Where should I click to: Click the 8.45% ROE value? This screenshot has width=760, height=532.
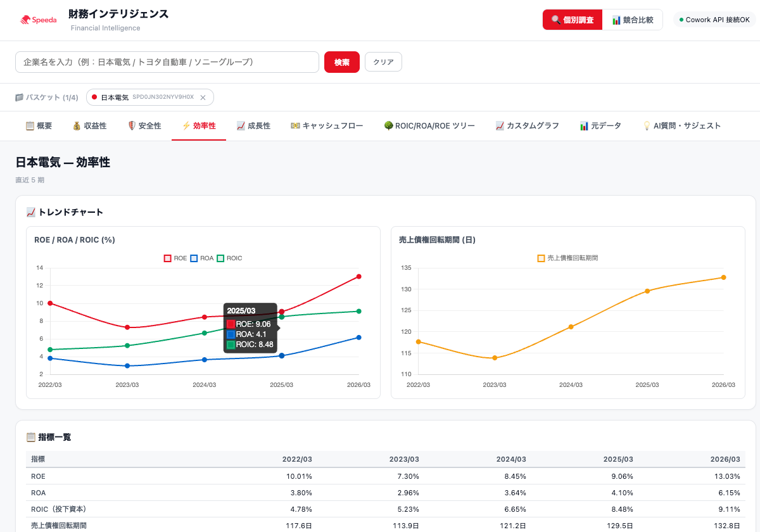[x=515, y=476]
